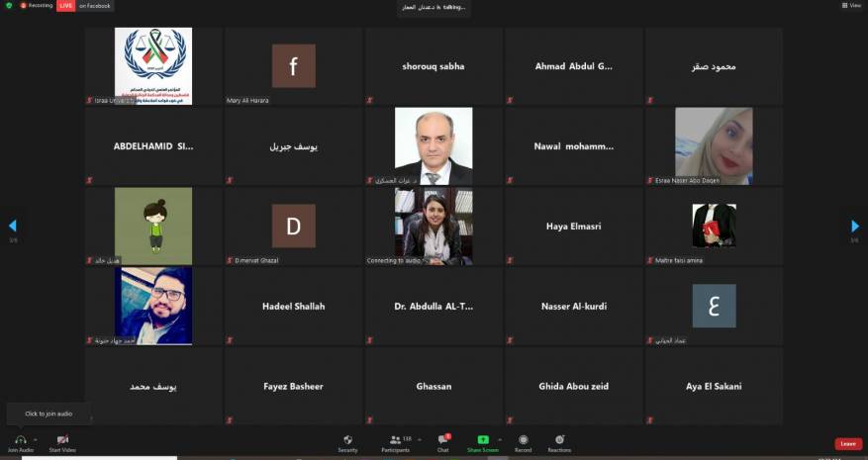868x460 pixels.
Task: Click the Record icon
Action: click(x=523, y=439)
